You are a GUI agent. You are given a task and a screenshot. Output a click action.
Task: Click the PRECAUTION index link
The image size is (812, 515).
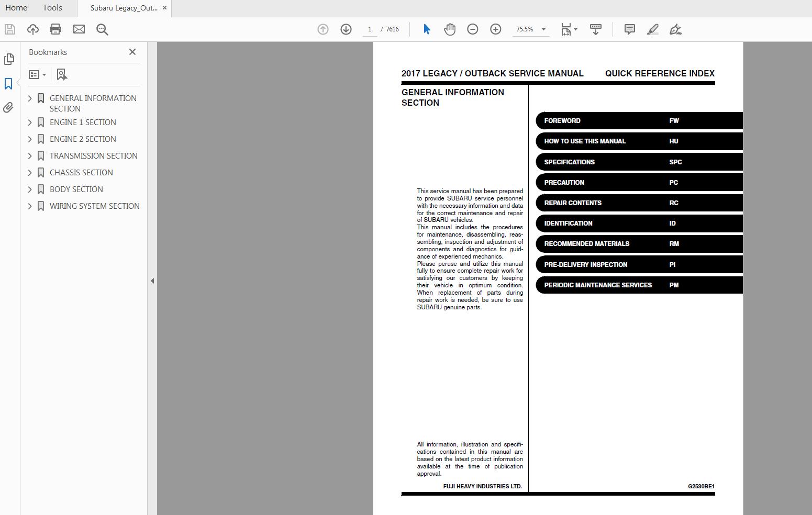639,183
